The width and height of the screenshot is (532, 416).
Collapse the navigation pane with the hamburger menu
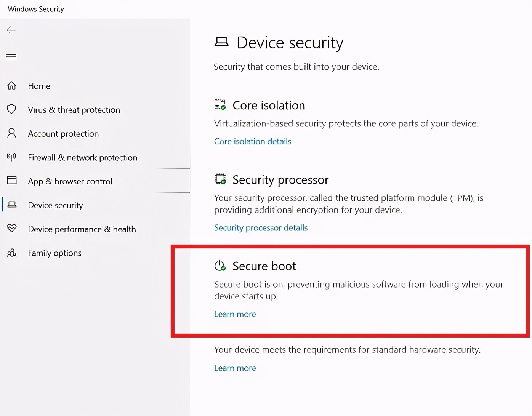click(x=11, y=56)
